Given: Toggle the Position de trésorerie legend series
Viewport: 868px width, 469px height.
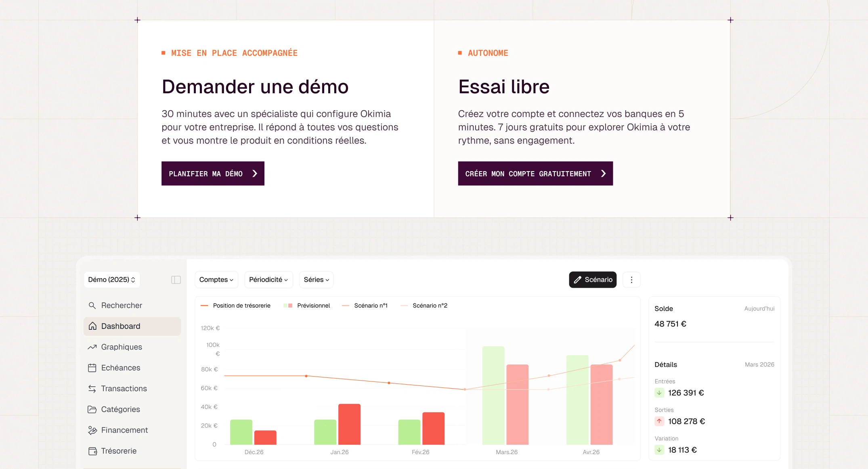Looking at the screenshot, I should (235, 306).
